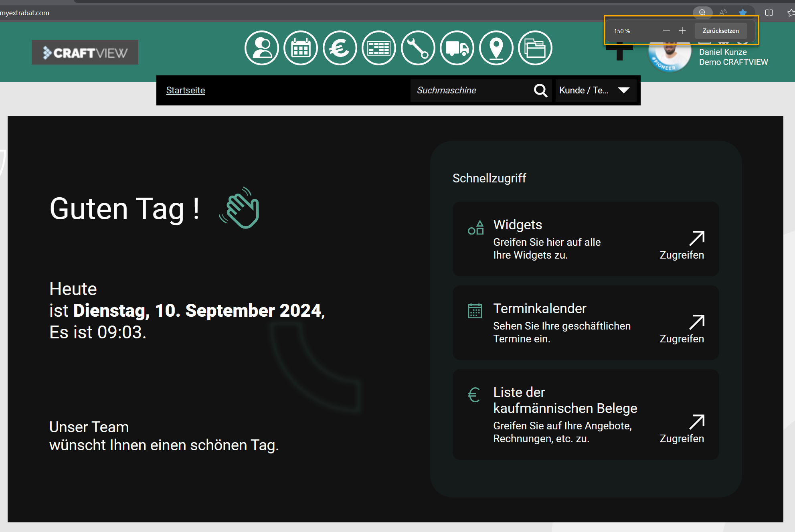The height and width of the screenshot is (532, 795).
Task: Decrease browser zoom with minus button
Action: (x=666, y=31)
